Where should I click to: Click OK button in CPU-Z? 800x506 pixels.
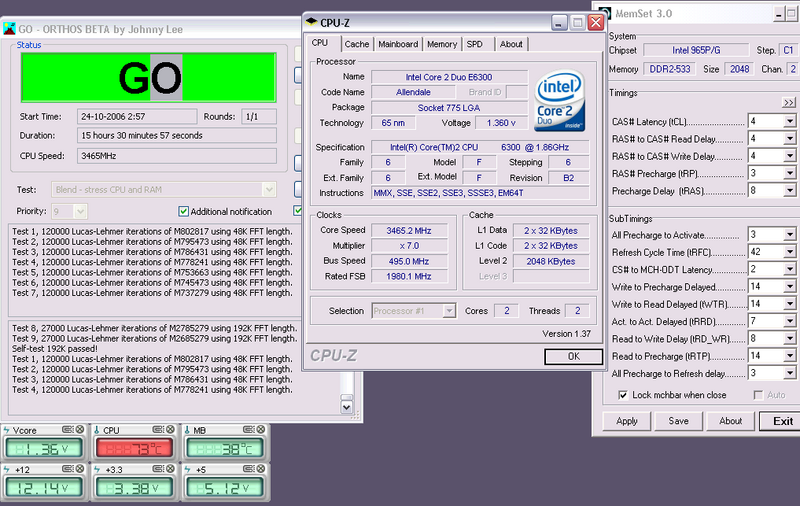pyautogui.click(x=573, y=356)
